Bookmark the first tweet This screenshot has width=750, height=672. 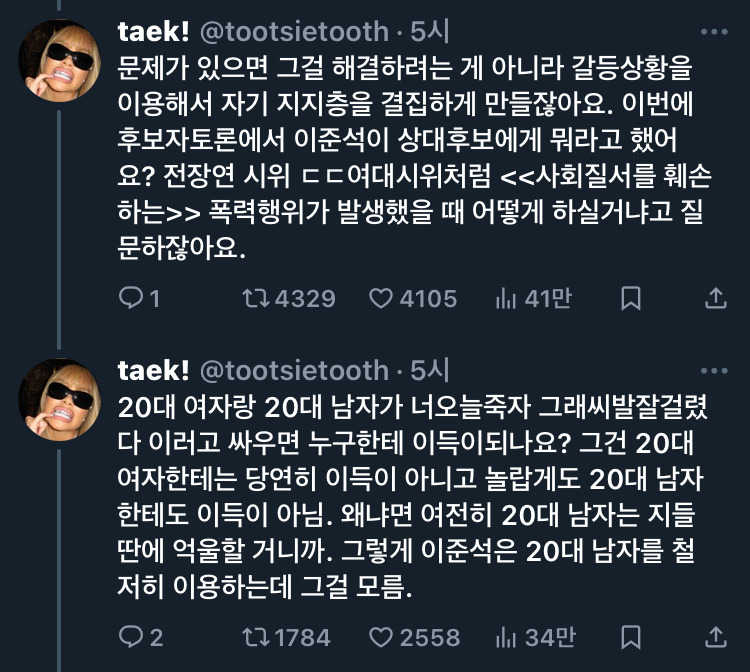(631, 298)
